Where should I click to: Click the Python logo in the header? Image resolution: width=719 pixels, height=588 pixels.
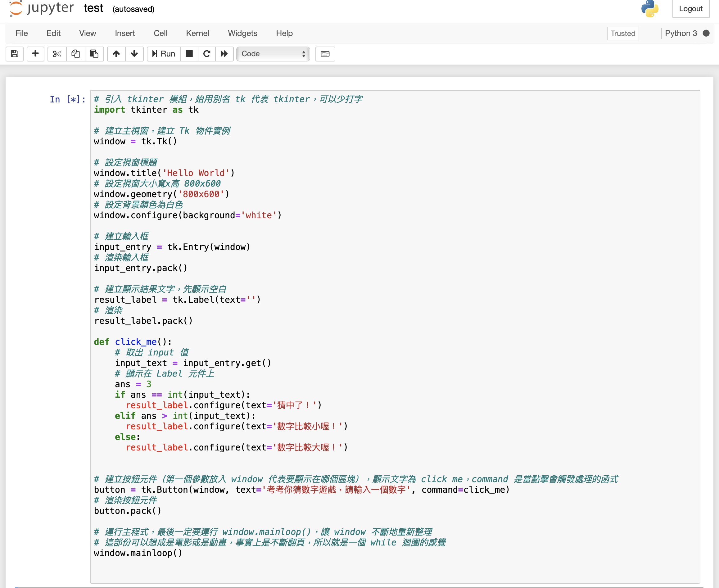click(x=649, y=9)
